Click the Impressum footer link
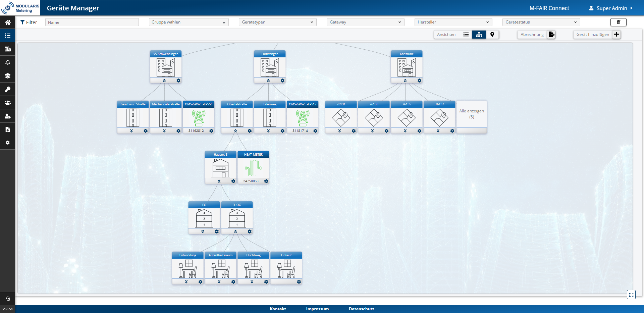644x313 pixels. coord(317,309)
